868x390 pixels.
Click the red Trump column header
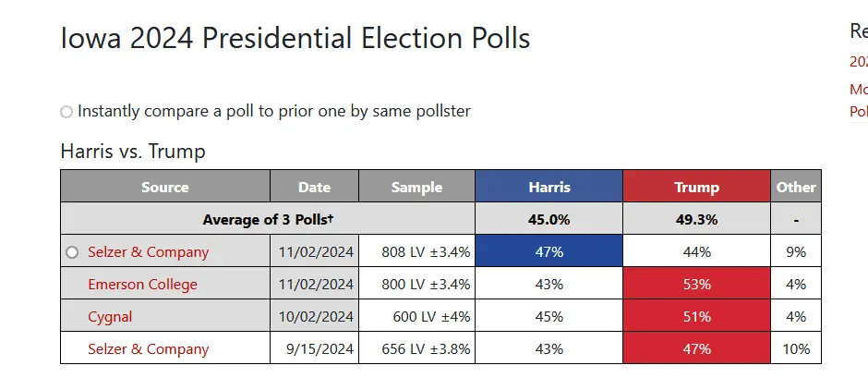696,187
